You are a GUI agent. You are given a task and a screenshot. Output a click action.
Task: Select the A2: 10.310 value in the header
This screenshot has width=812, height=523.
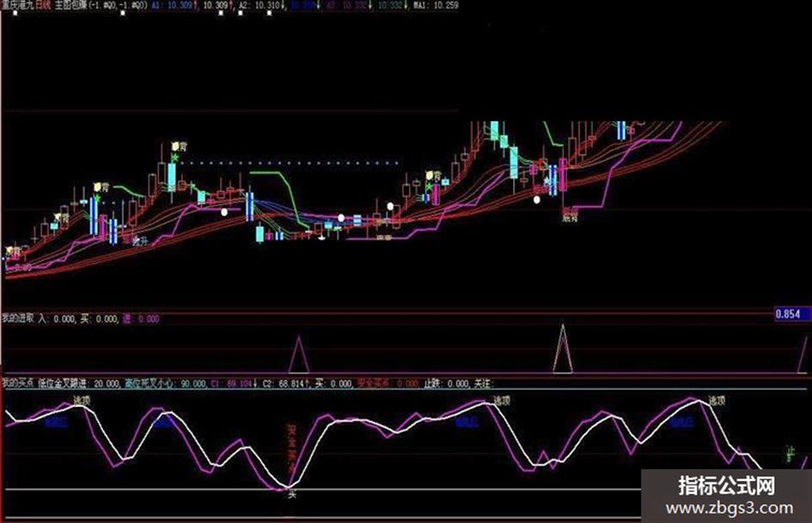point(261,5)
